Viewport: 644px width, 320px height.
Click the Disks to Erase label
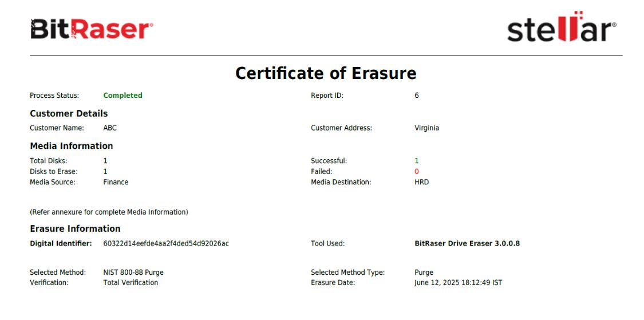[53, 171]
